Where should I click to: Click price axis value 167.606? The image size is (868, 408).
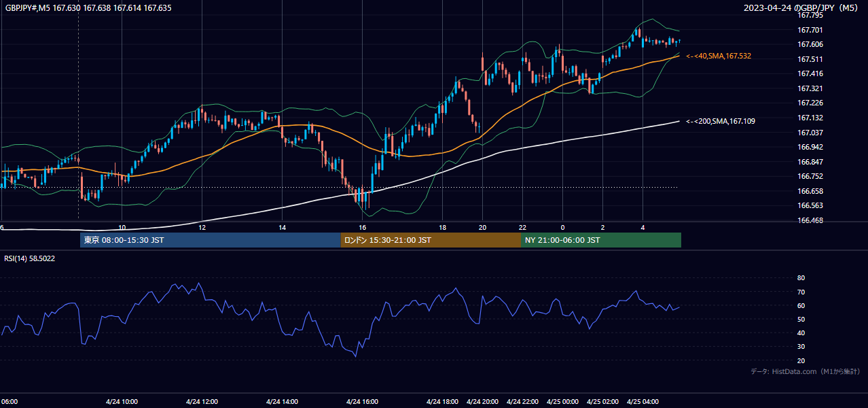(x=810, y=44)
